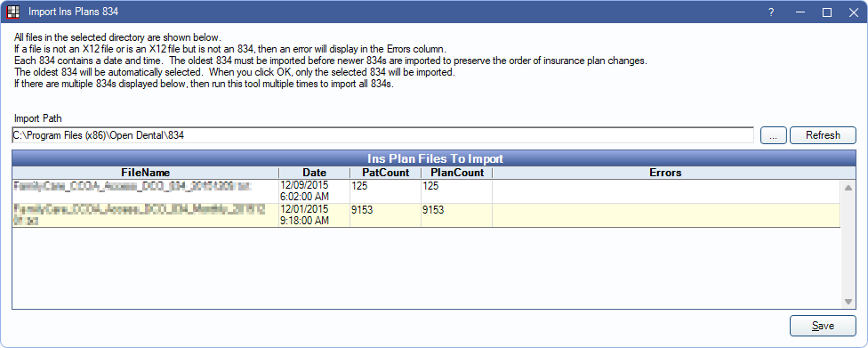
Task: Click the scrollbar up arrow in grid
Action: [x=848, y=188]
